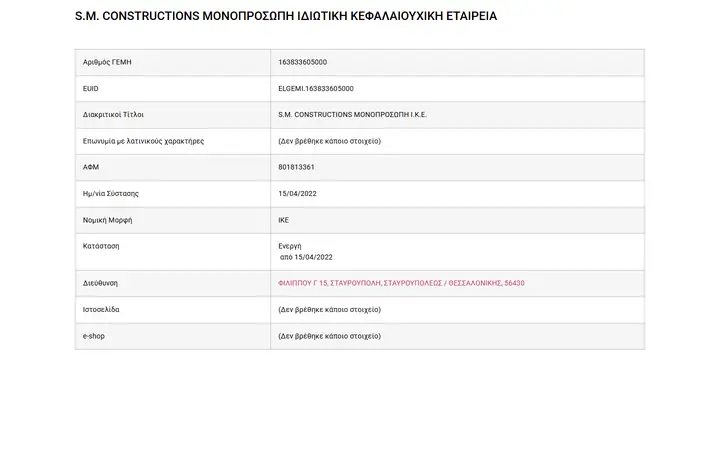This screenshot has height=450, width=720.
Task: Click the distinctive title value S.M. CONSTRUCTIONS ΜΟΝΟΠΡΟΣΩΠΗ Ι.Κ.Ε.
Action: [x=352, y=115]
